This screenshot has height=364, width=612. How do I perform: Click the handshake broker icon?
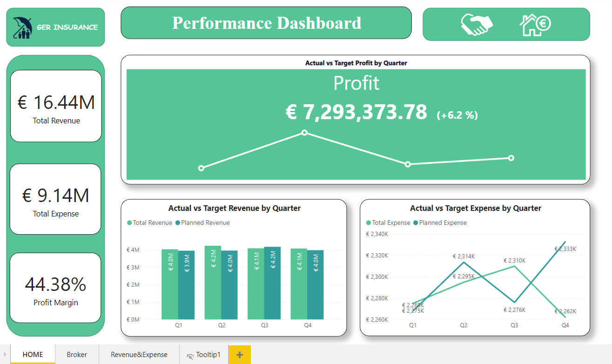[x=476, y=24]
